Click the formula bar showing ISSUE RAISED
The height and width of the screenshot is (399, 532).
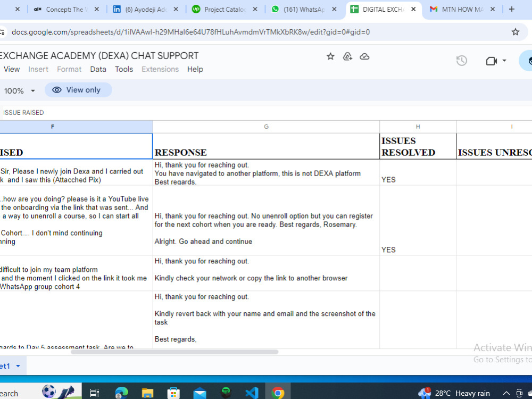(x=266, y=112)
